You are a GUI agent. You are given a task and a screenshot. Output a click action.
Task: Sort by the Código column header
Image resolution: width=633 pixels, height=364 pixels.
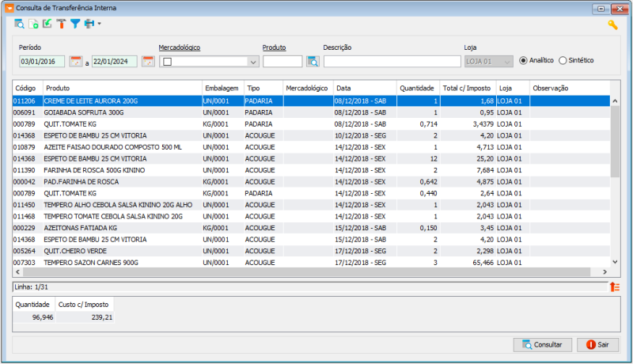tap(28, 88)
